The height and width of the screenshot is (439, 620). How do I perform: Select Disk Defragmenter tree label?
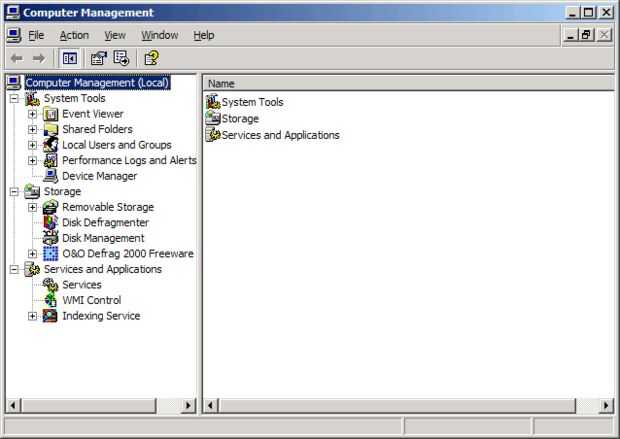106,223
